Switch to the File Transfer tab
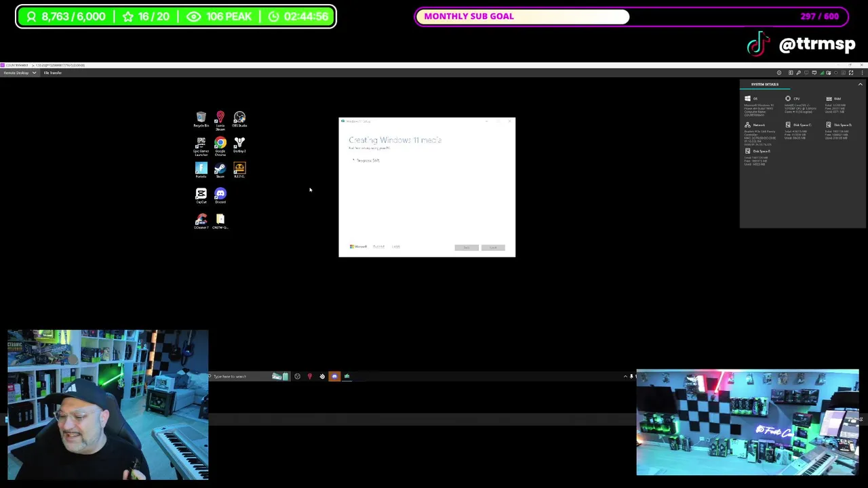This screenshot has width=868, height=488. tap(52, 73)
